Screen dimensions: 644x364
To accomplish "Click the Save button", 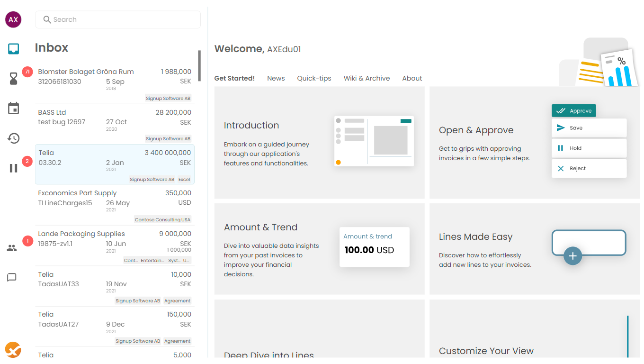I will (589, 128).
